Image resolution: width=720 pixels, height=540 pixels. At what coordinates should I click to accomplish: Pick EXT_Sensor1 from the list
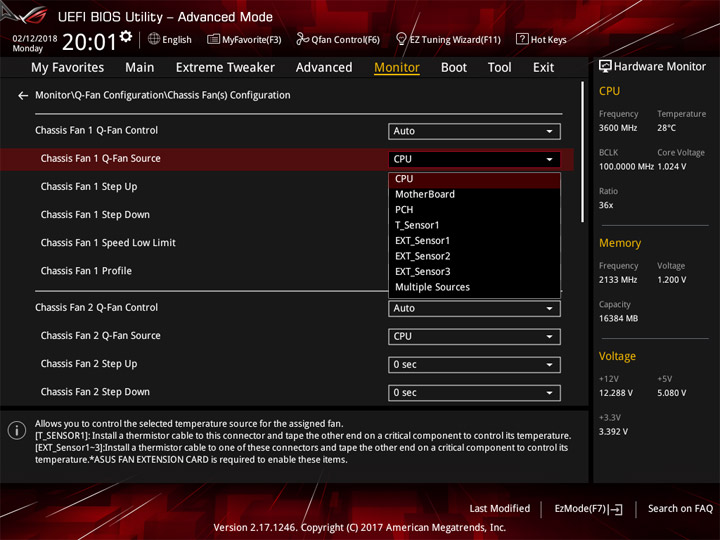pos(474,241)
